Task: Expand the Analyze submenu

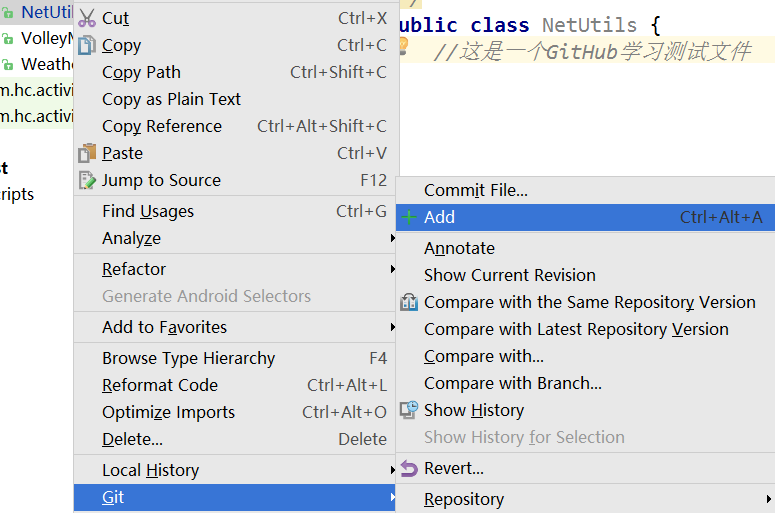Action: click(x=131, y=238)
